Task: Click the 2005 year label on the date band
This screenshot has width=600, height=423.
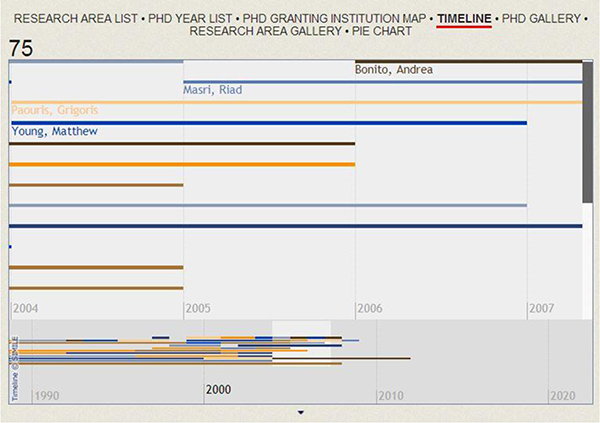Action: click(201, 308)
